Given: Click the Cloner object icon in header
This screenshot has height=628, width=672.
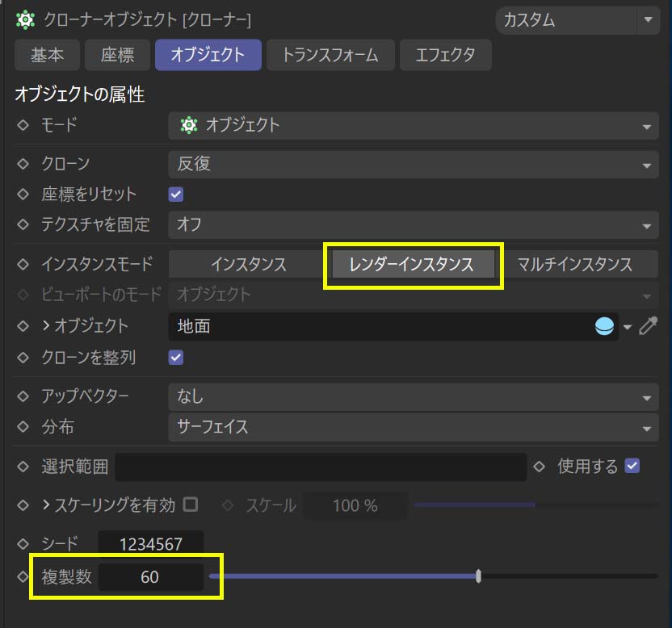Looking at the screenshot, I should click(x=25, y=20).
